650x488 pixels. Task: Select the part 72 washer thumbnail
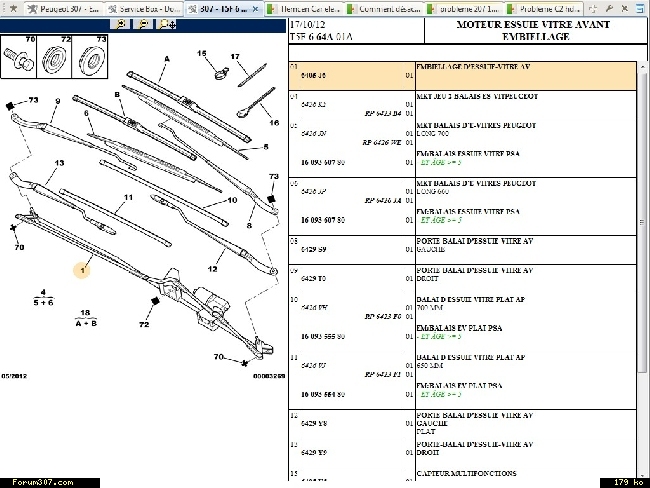point(54,57)
